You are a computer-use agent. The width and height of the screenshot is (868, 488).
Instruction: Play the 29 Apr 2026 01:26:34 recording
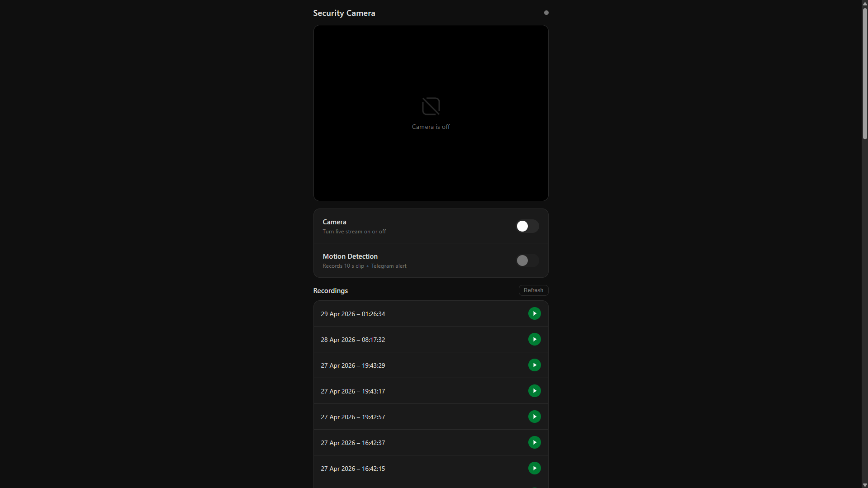point(534,313)
